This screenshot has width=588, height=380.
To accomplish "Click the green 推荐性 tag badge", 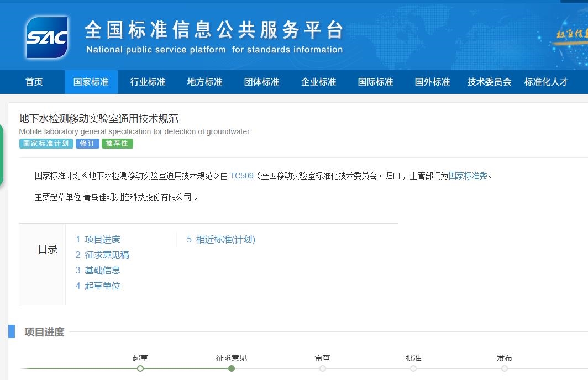I will pyautogui.click(x=117, y=144).
